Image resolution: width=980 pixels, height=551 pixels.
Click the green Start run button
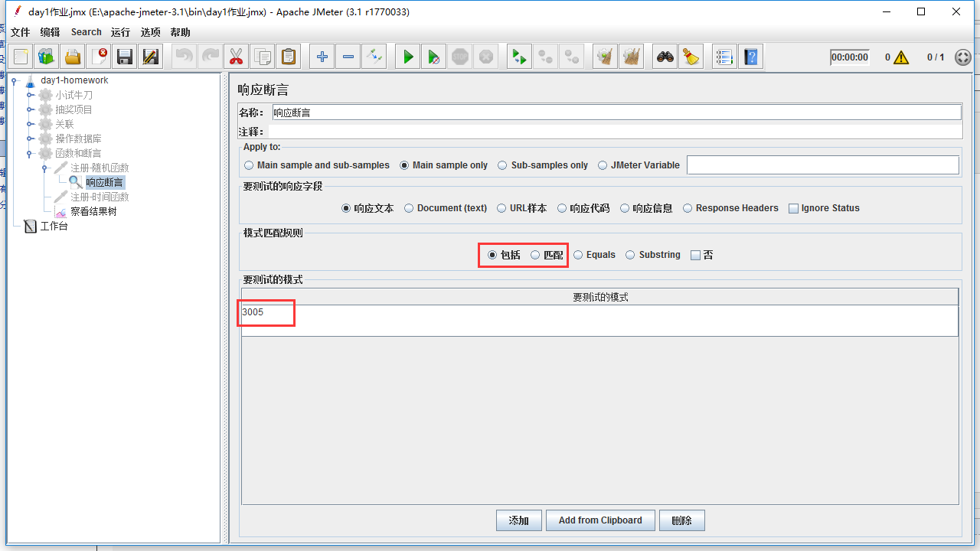tap(408, 57)
